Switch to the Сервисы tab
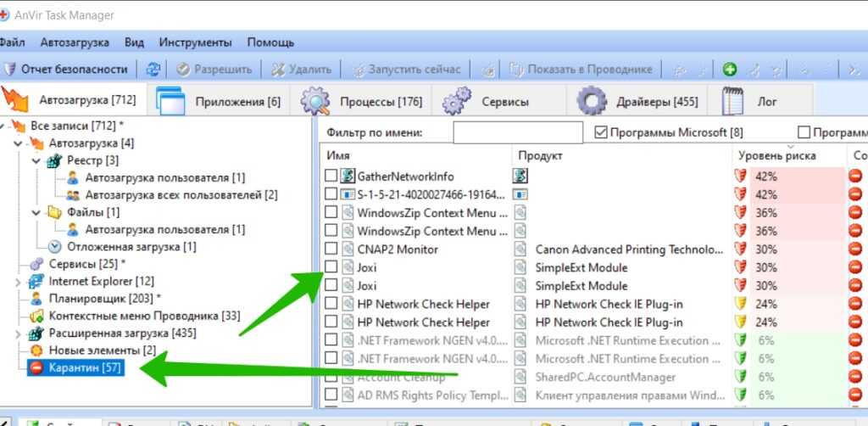The image size is (868, 426). pos(498,101)
